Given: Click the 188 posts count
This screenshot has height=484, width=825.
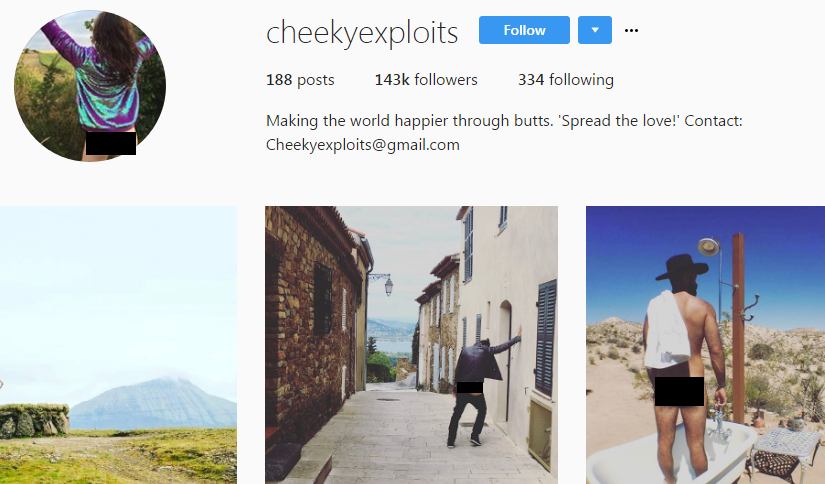Looking at the screenshot, I should (300, 80).
